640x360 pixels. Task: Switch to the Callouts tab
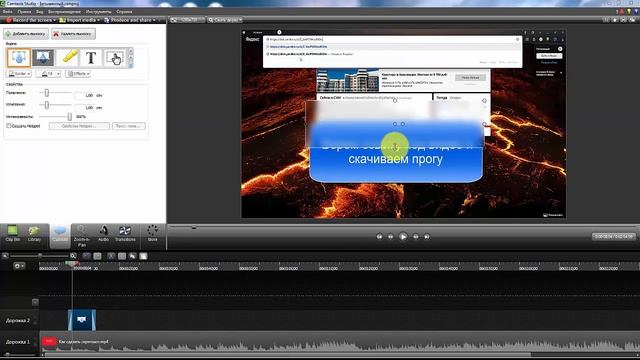point(60,236)
